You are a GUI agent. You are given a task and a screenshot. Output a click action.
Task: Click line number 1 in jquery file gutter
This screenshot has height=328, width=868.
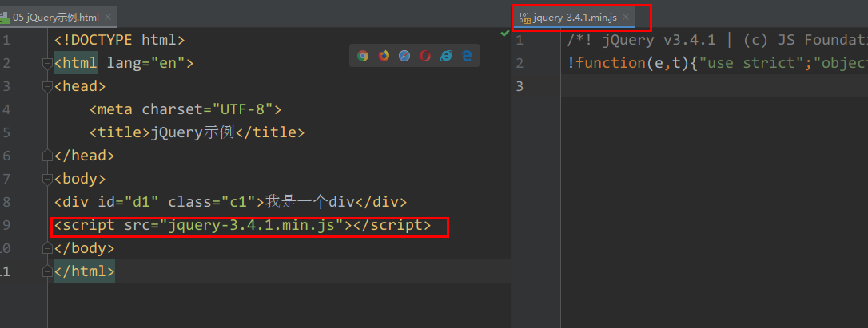pos(520,40)
